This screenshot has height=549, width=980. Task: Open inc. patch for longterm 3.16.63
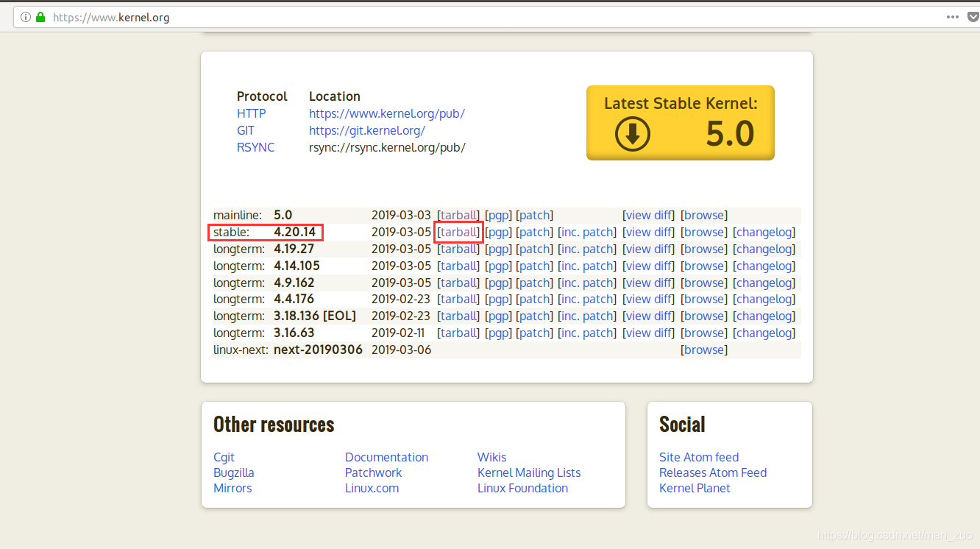(587, 333)
